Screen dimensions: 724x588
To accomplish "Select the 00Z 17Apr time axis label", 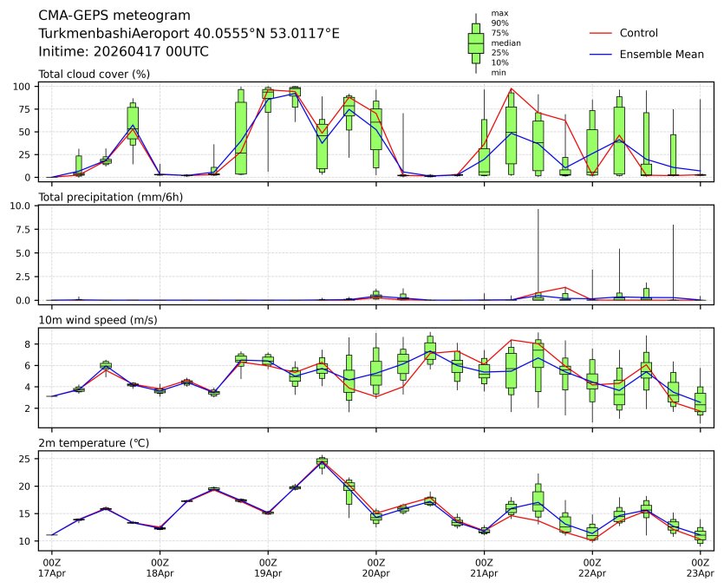I will click(52, 568).
